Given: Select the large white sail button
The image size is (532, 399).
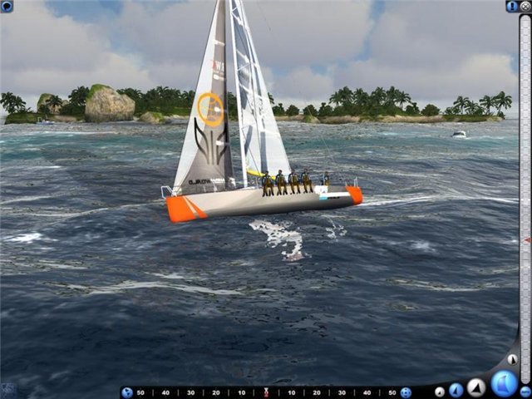Looking at the screenshot, I should 476,387.
